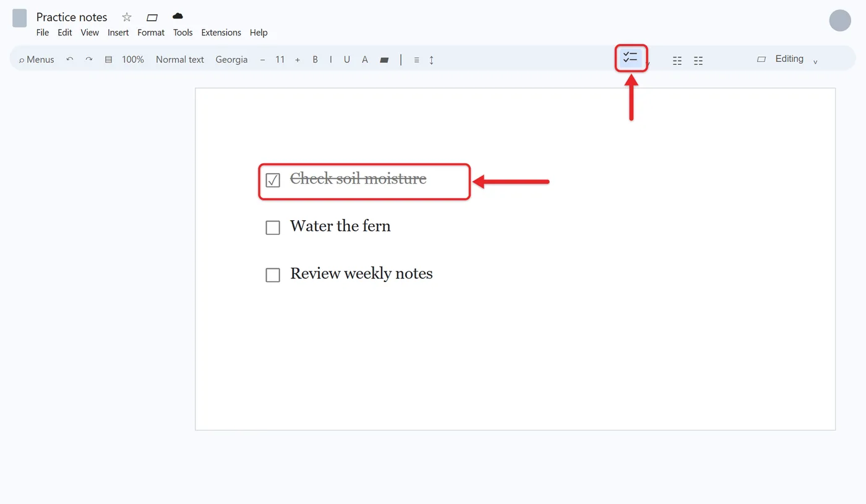Viewport: 866px width, 504px height.
Task: Open the Insert menu
Action: 118,32
